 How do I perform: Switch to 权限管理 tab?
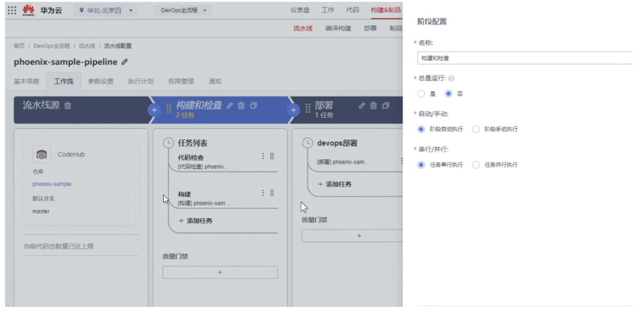pos(181,81)
